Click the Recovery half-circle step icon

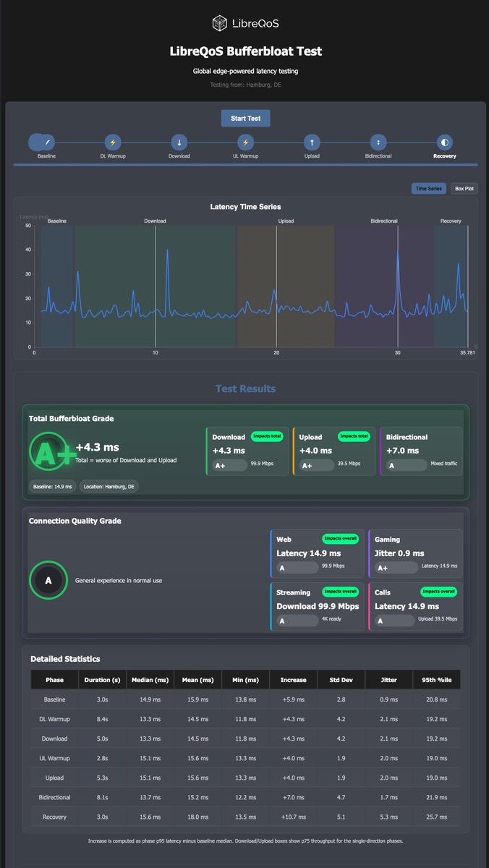click(x=445, y=142)
